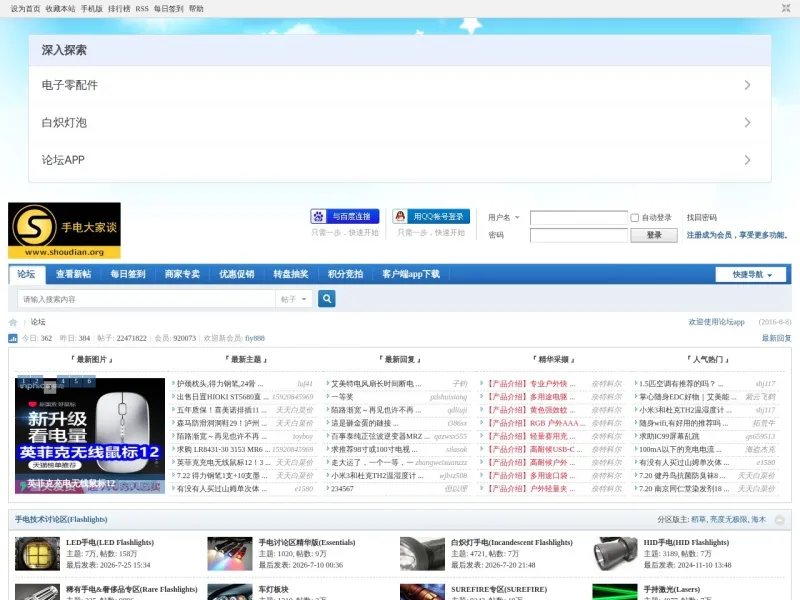Click the 最新回复 link at right
The height and width of the screenshot is (600, 800).
(x=777, y=338)
